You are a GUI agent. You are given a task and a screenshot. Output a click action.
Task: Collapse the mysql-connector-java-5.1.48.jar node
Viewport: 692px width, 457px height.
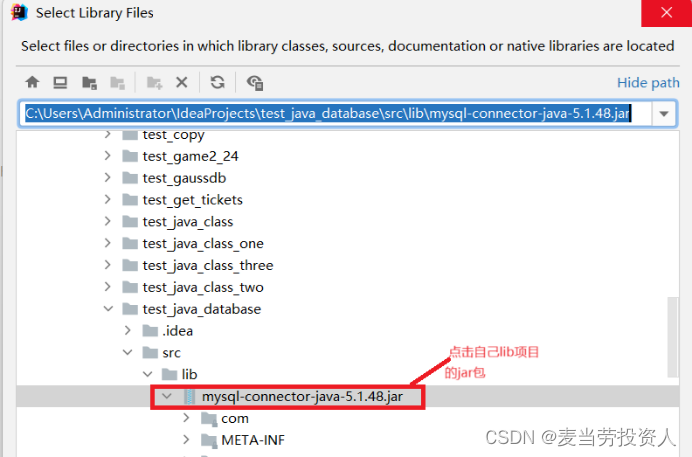[x=167, y=396]
